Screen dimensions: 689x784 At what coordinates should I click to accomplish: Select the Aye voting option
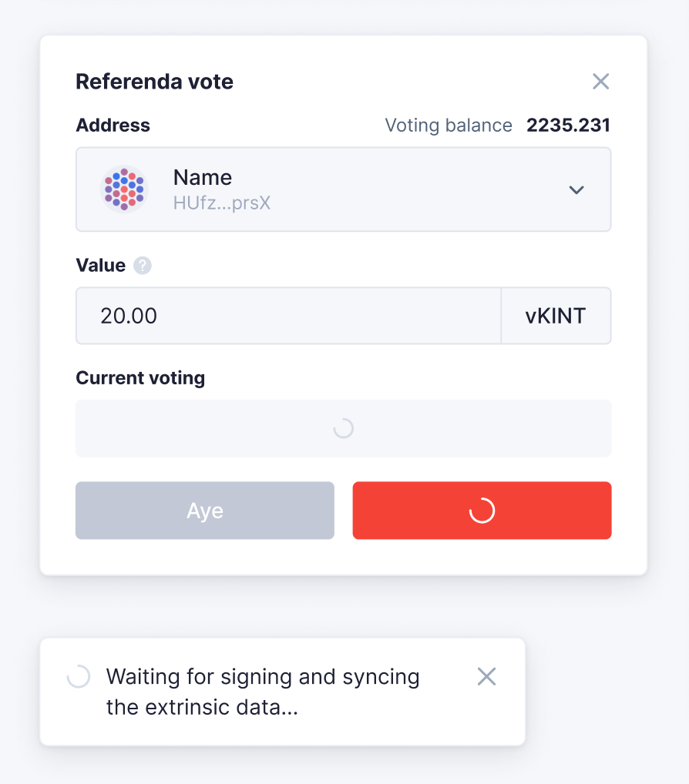click(204, 510)
